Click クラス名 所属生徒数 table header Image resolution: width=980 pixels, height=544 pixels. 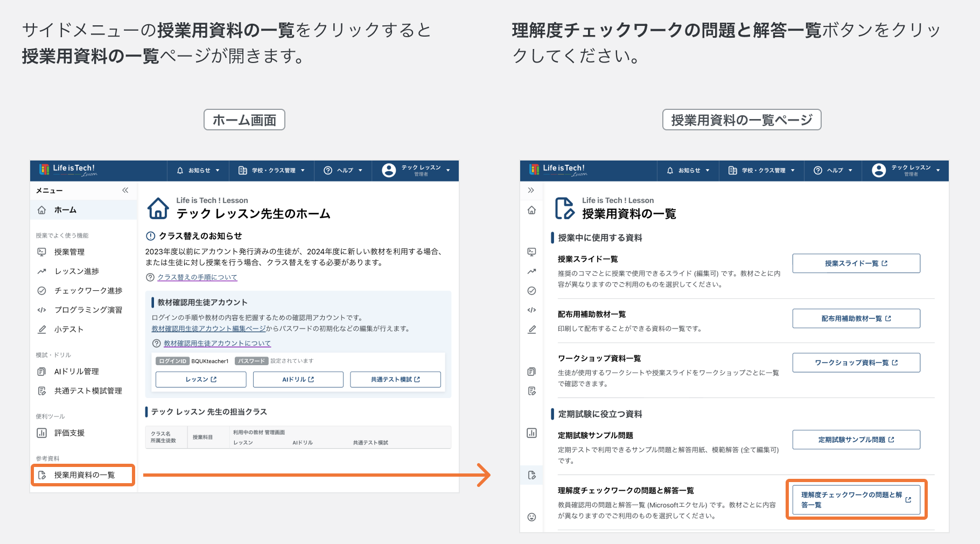pyautogui.click(x=166, y=437)
